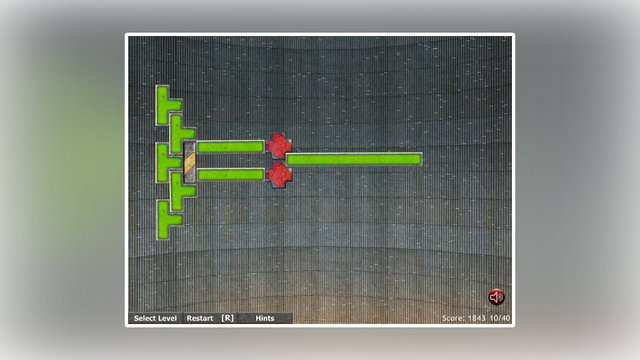This screenshot has width=640, height=360.
Task: Click the lower short green bar
Action: point(231,175)
